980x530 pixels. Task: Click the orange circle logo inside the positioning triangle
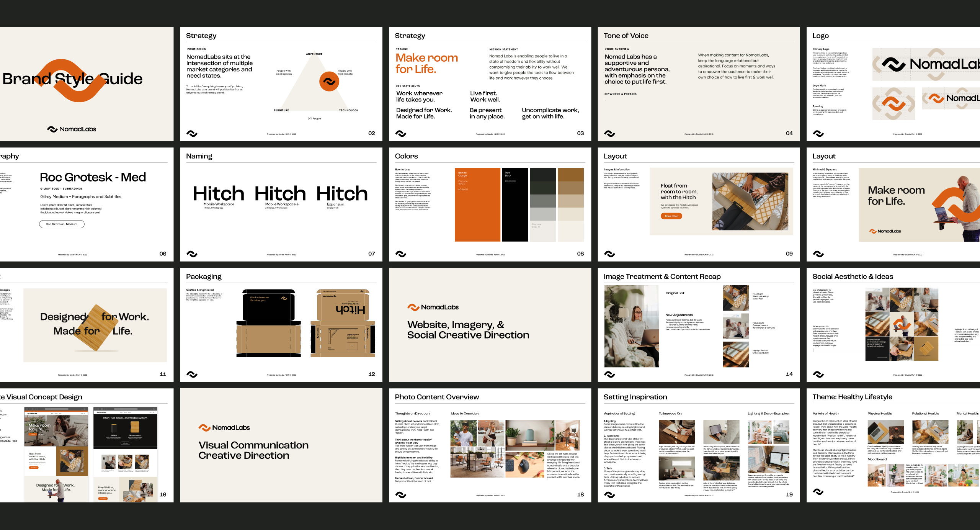coord(329,81)
